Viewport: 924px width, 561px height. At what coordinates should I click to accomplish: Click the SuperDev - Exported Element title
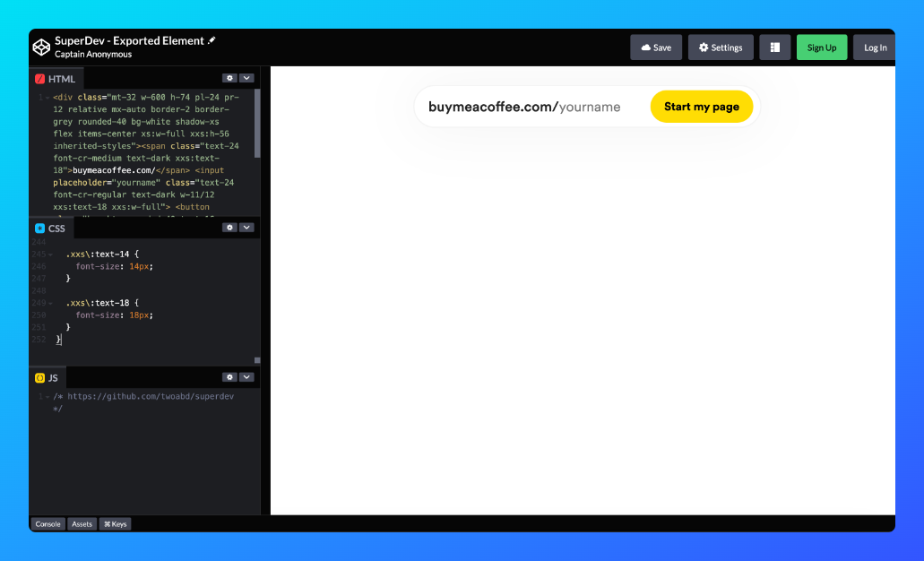[x=129, y=40]
